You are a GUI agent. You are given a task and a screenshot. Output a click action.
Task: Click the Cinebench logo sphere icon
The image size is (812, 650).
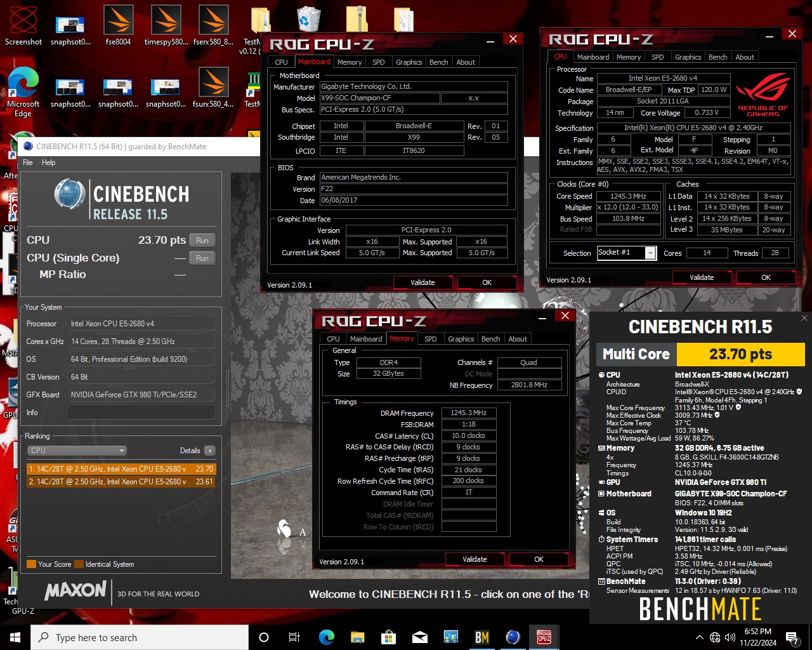coord(70,194)
